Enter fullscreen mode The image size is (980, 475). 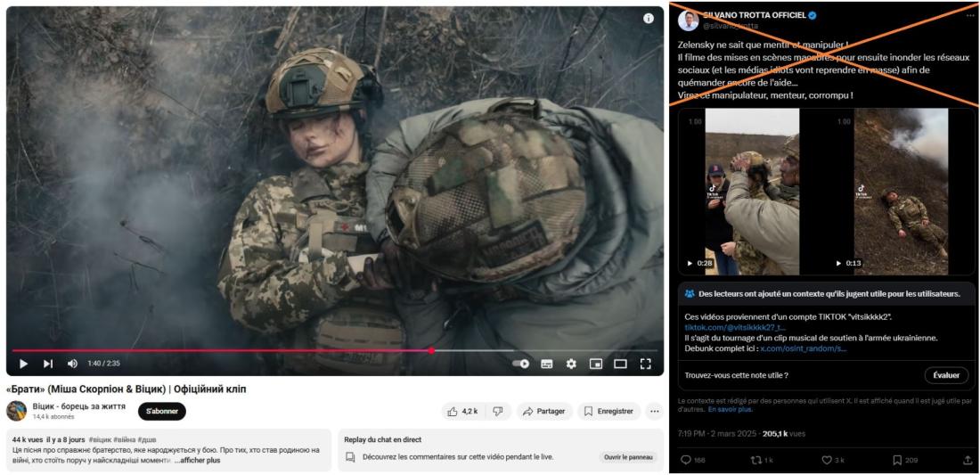point(646,364)
